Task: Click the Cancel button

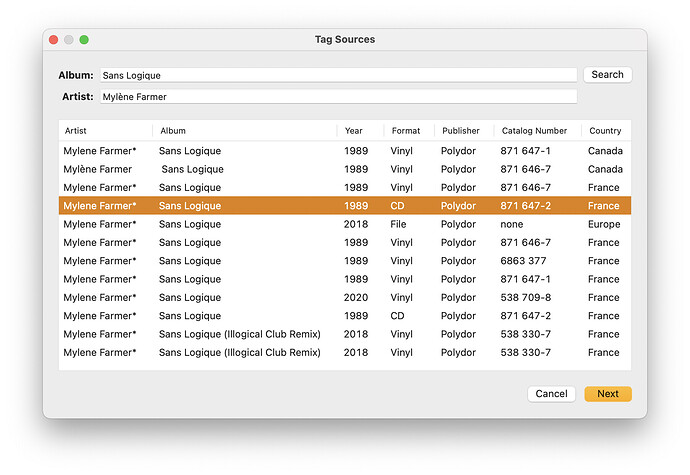Action: click(x=551, y=394)
